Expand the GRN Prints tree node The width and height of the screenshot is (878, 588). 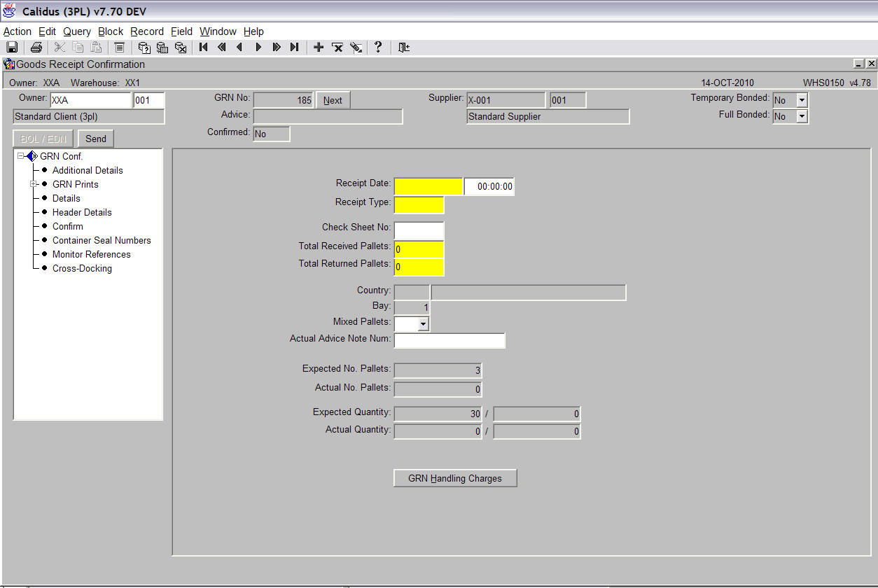point(33,184)
